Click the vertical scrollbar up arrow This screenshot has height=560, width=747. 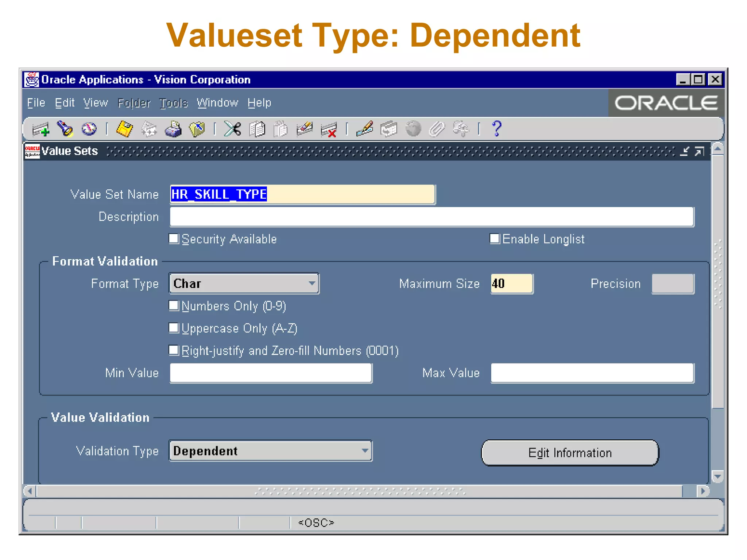[x=717, y=149]
